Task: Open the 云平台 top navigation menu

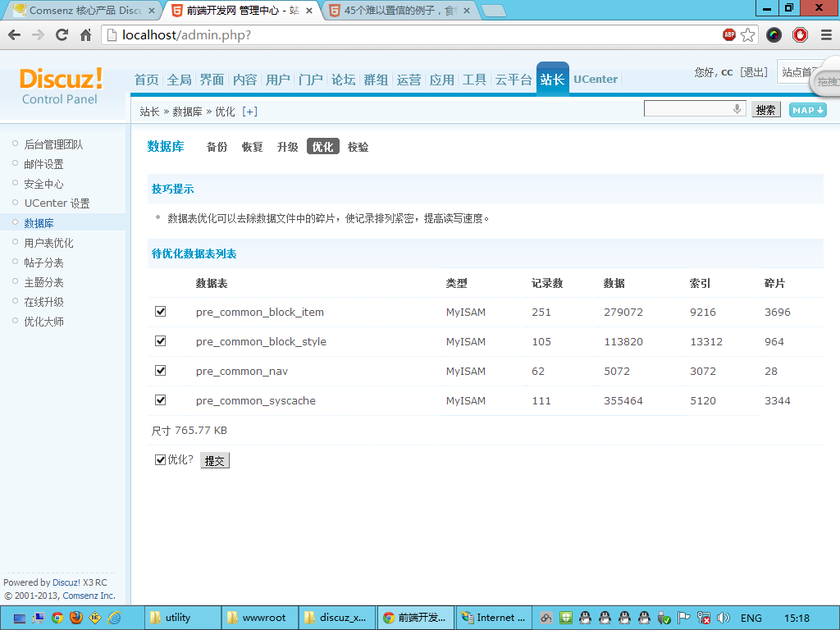Action: 514,80
